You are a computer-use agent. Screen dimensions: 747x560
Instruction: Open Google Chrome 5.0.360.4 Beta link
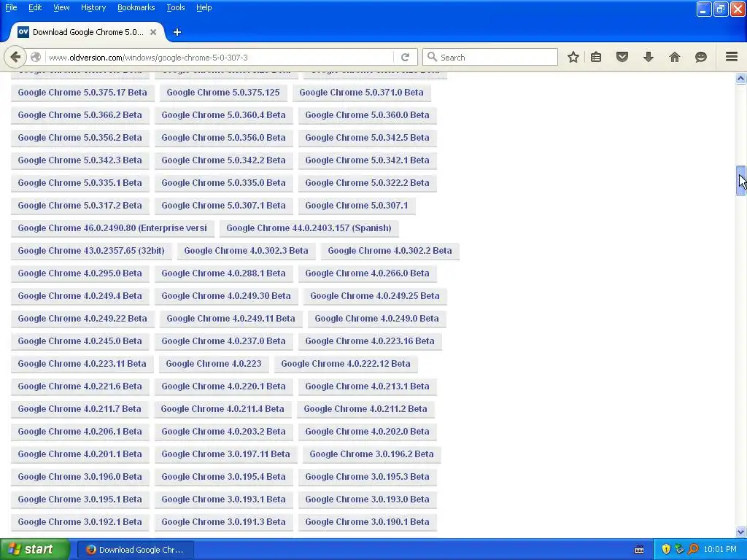(223, 114)
